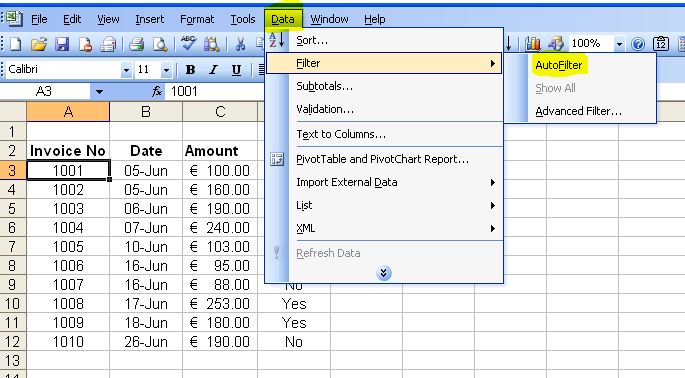Select row 7 header

click(x=13, y=246)
